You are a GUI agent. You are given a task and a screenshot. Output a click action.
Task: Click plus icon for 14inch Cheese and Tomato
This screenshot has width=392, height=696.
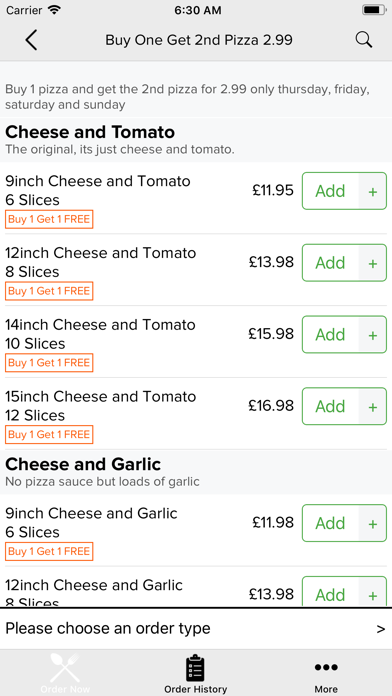pyautogui.click(x=372, y=335)
